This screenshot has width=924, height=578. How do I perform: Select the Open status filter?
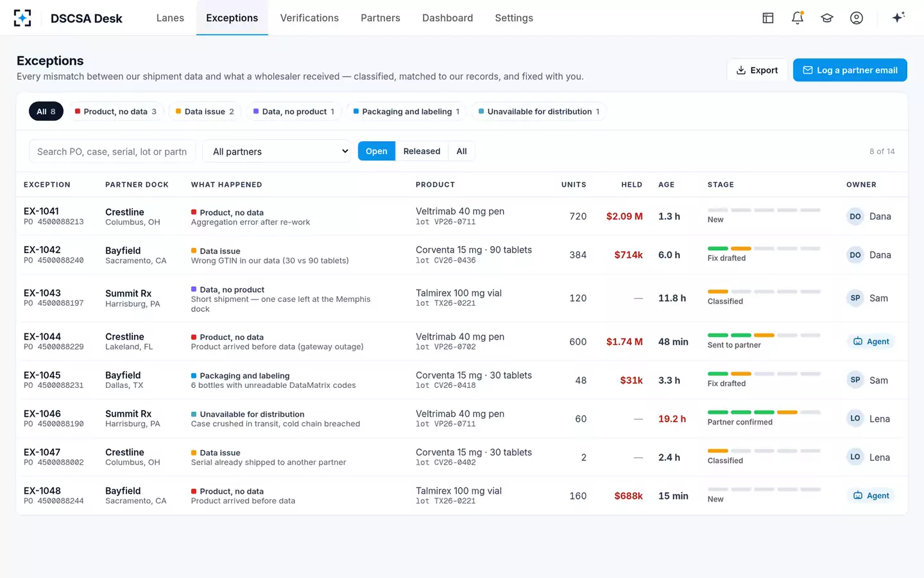[377, 151]
